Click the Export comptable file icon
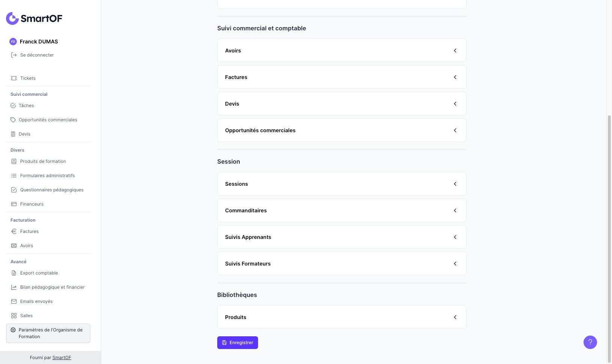Screen dimensions: 612x364 [14, 273]
